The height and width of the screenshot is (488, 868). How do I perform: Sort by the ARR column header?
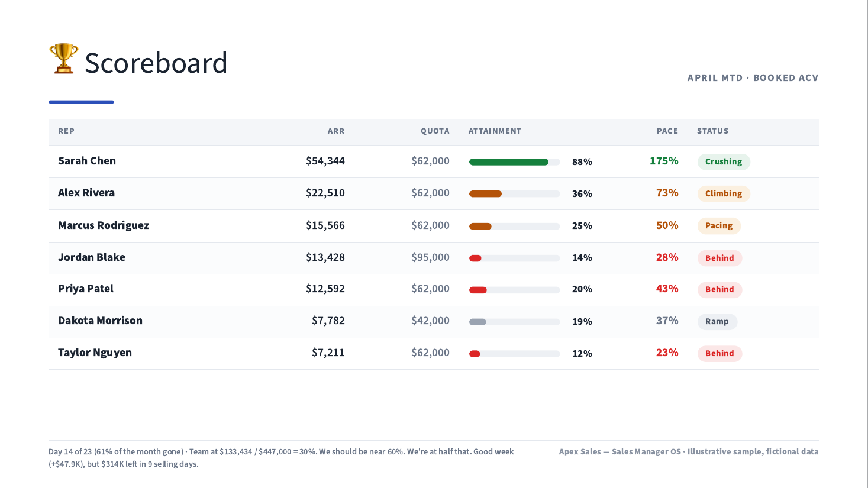(x=336, y=131)
